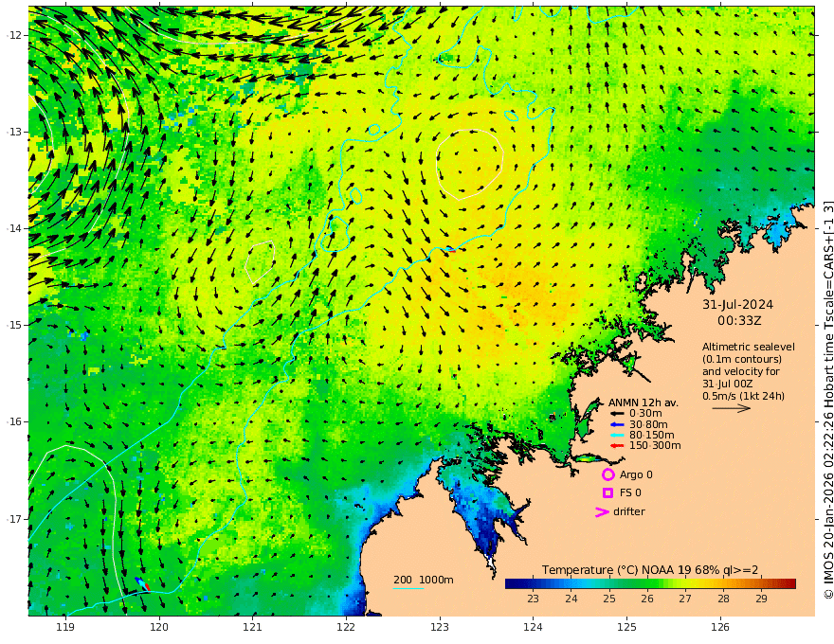Click the "0.5m/s (1kt 24h)" scale text
The width and height of the screenshot is (834, 644).
pos(743,396)
